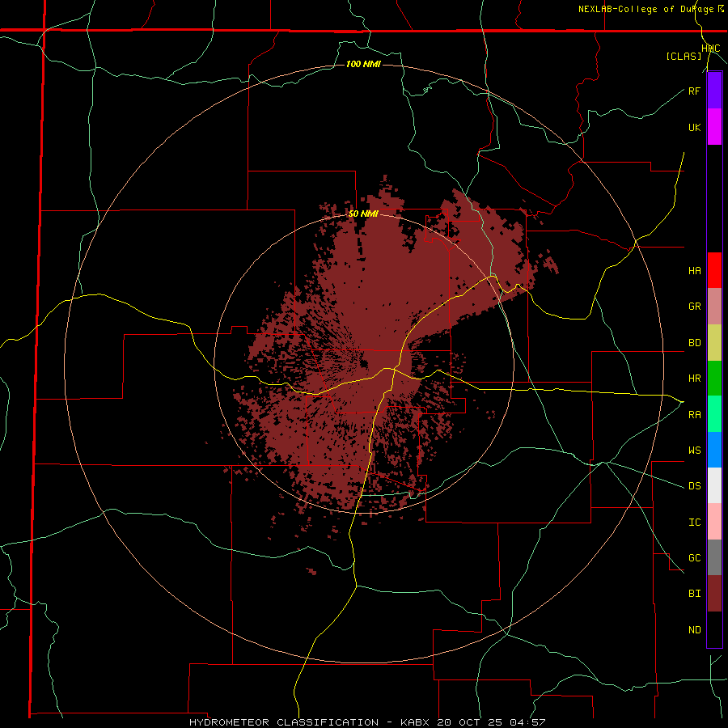Click the WS blue legend swatch
728x728 pixels.
pos(714,450)
